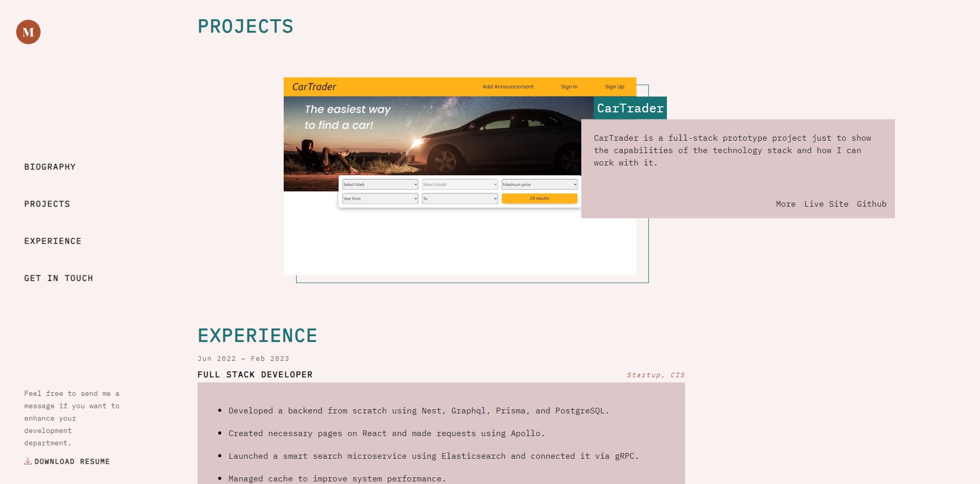Visit the CarTrader Live Site link
980x484 pixels.
[x=826, y=204]
